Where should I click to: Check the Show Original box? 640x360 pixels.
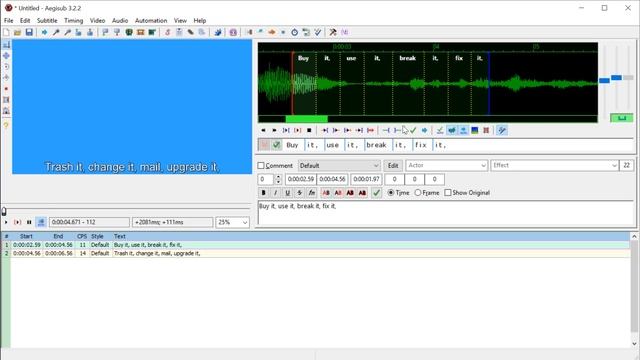pyautogui.click(x=448, y=193)
